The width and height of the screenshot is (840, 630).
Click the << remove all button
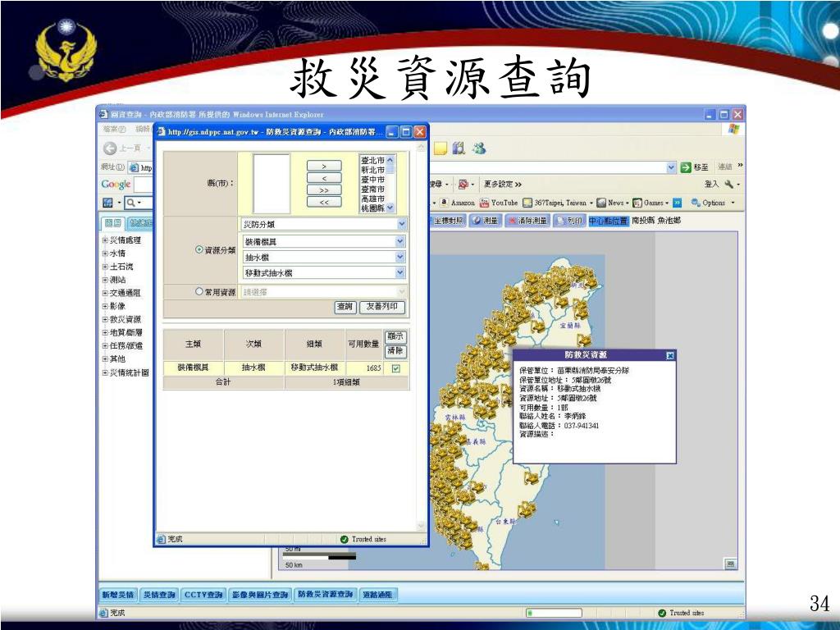tap(324, 202)
